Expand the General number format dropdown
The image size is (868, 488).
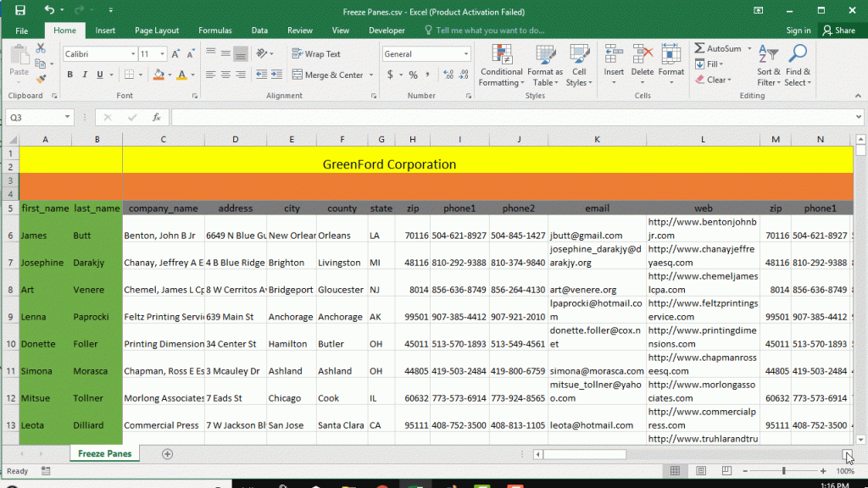[465, 54]
